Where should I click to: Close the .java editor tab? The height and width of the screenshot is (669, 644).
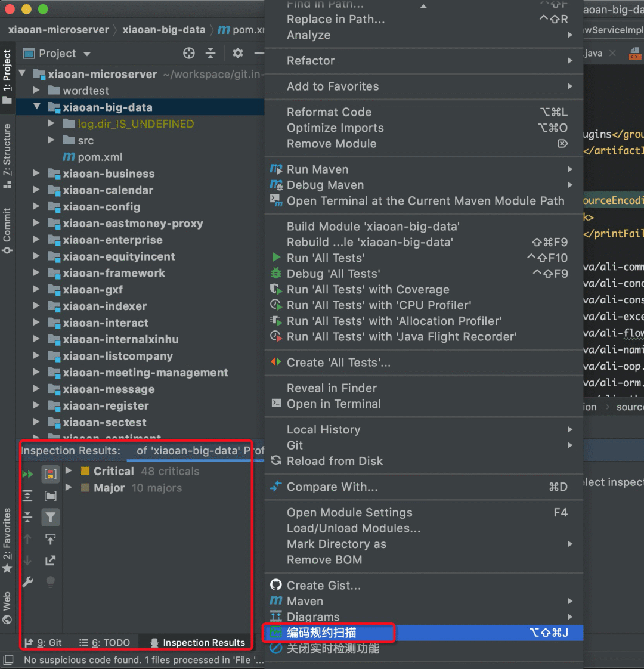(x=612, y=53)
